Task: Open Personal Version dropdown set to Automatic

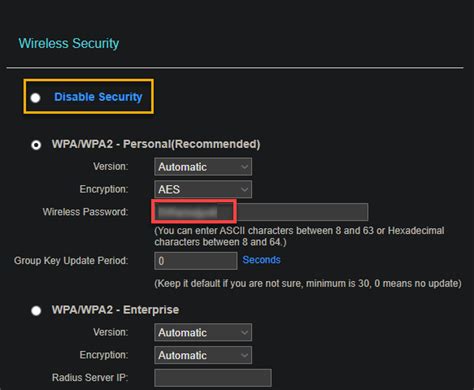Action: [203, 167]
